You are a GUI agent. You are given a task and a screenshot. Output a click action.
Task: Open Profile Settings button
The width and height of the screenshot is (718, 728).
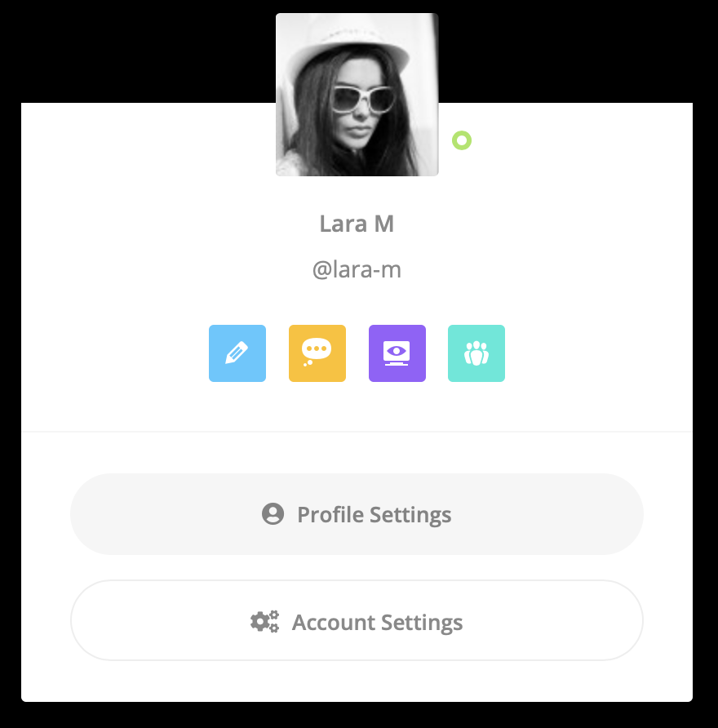click(x=357, y=514)
